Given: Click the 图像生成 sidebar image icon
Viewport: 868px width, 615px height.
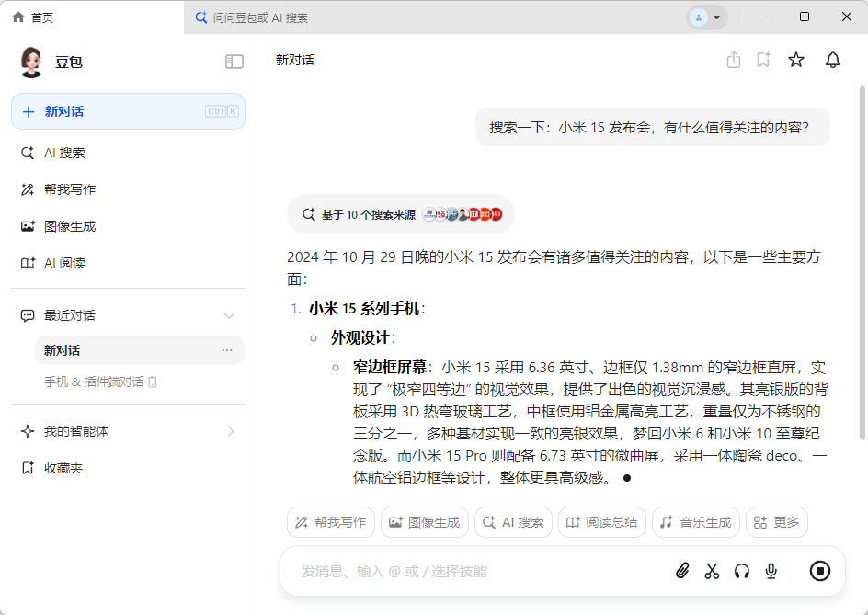Looking at the screenshot, I should pyautogui.click(x=28, y=226).
